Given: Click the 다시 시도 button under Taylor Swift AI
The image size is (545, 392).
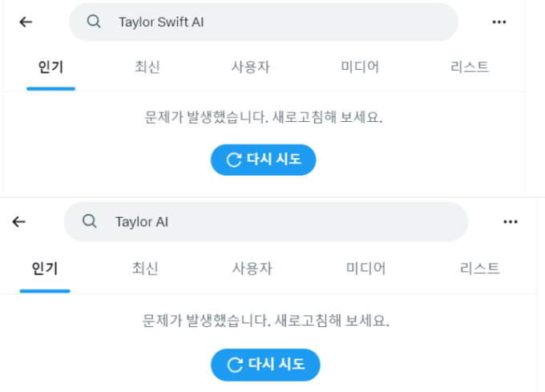Looking at the screenshot, I should point(264,160).
